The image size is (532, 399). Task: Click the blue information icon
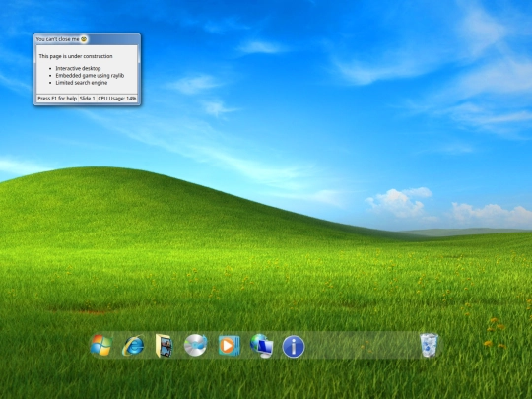click(x=294, y=347)
